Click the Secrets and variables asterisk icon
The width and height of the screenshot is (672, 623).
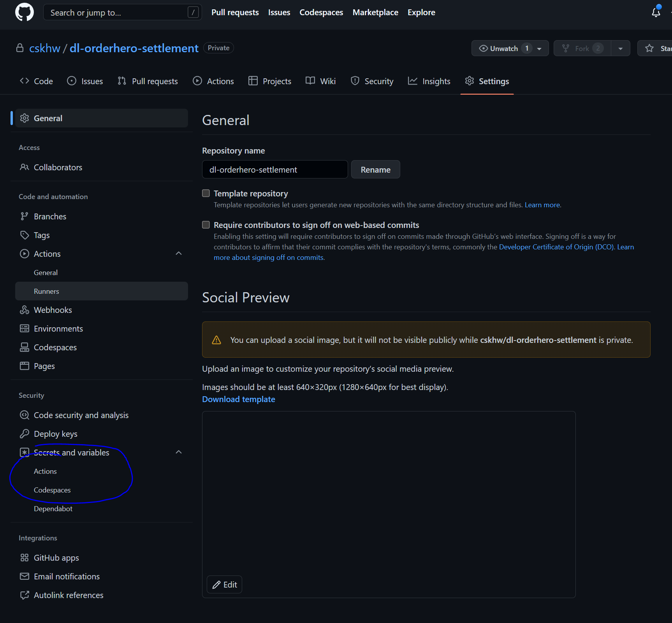[x=25, y=452]
